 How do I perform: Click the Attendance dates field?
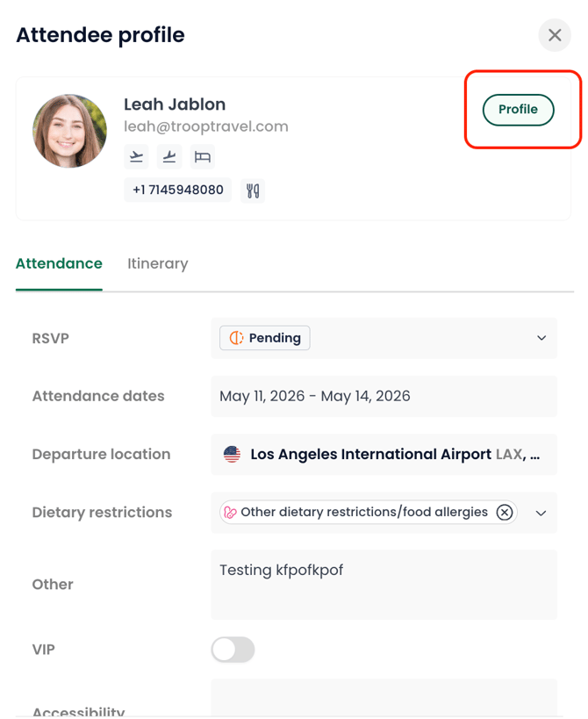384,396
